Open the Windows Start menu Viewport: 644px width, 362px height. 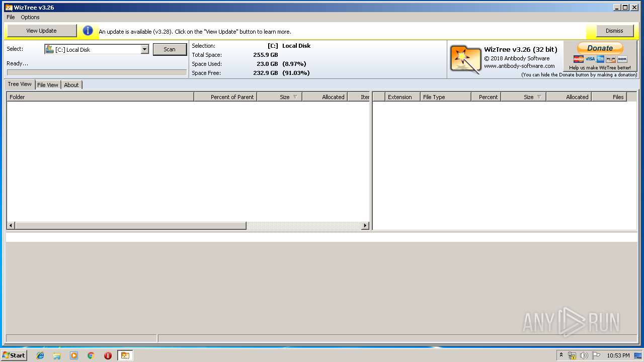point(14,355)
